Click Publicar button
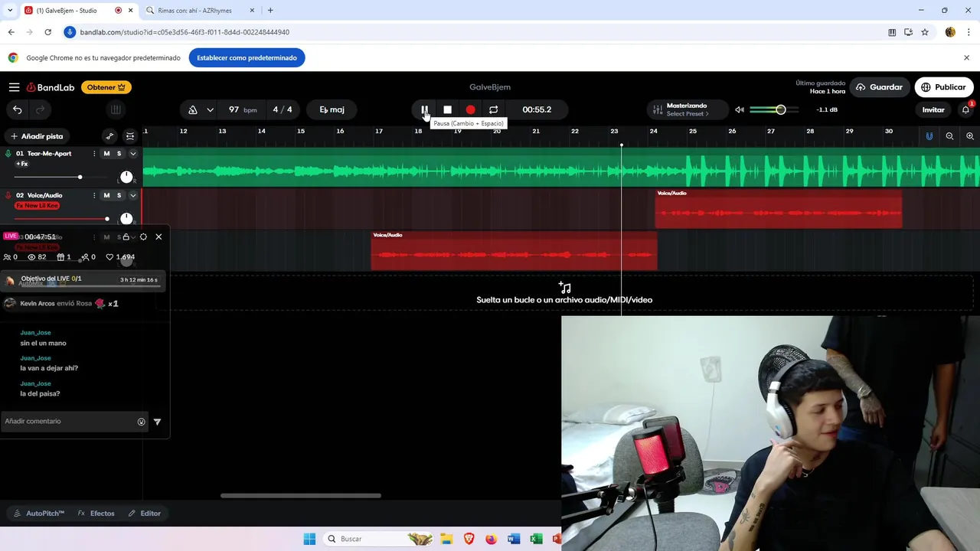 [944, 87]
